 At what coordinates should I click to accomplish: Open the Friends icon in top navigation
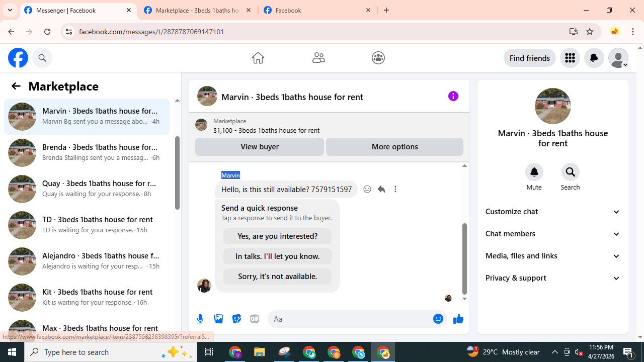pyautogui.click(x=318, y=58)
